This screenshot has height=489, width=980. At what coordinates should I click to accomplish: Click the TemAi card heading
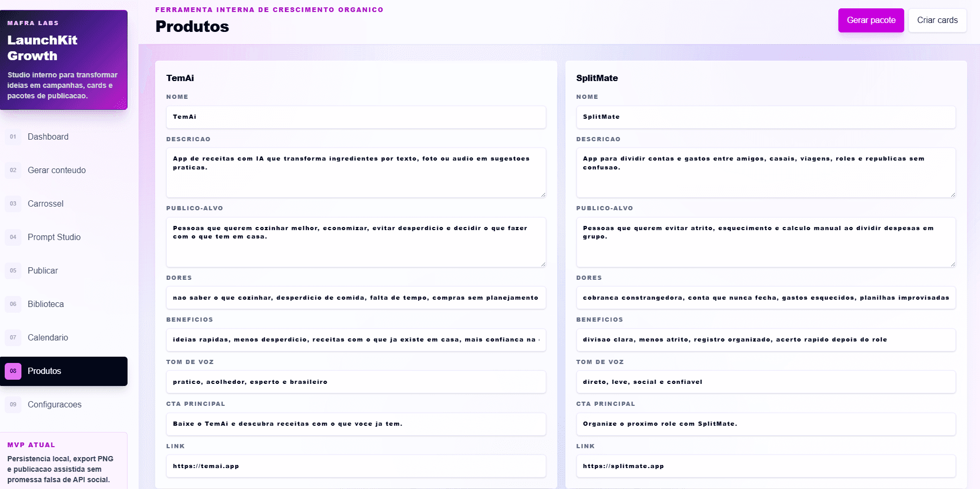coord(180,78)
